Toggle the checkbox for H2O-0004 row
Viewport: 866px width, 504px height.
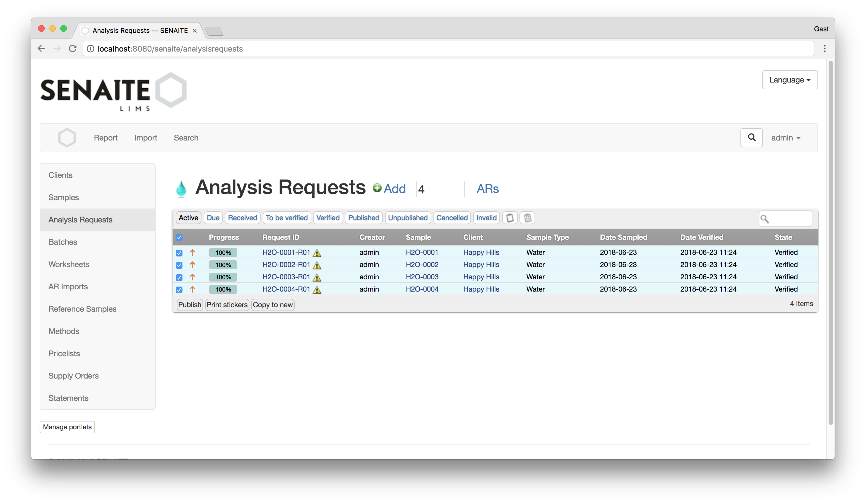coord(179,289)
